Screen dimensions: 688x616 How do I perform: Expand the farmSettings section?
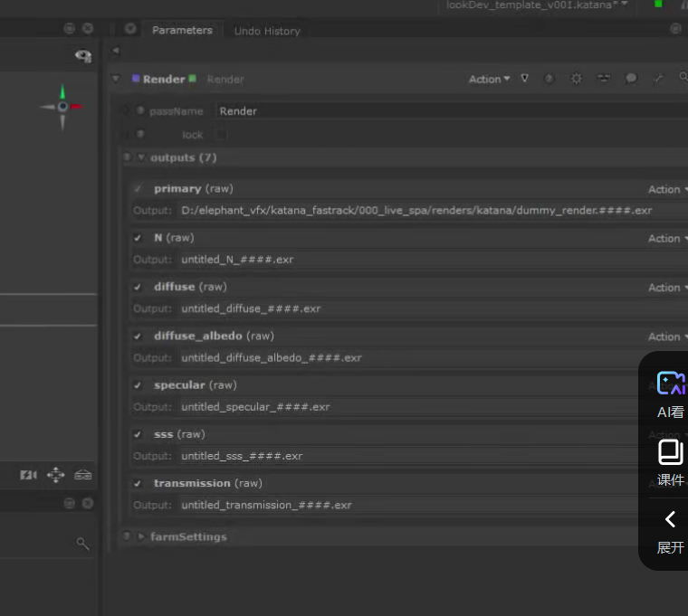pyautogui.click(x=141, y=536)
